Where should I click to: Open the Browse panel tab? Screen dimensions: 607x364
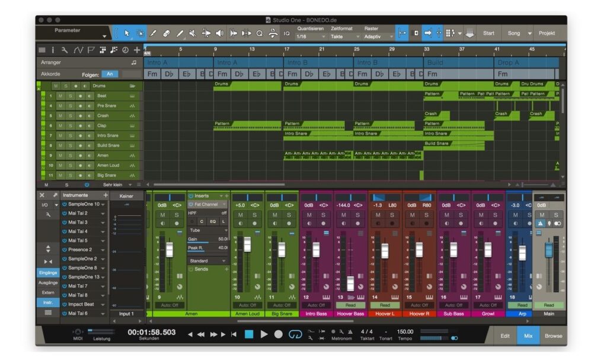(x=553, y=336)
